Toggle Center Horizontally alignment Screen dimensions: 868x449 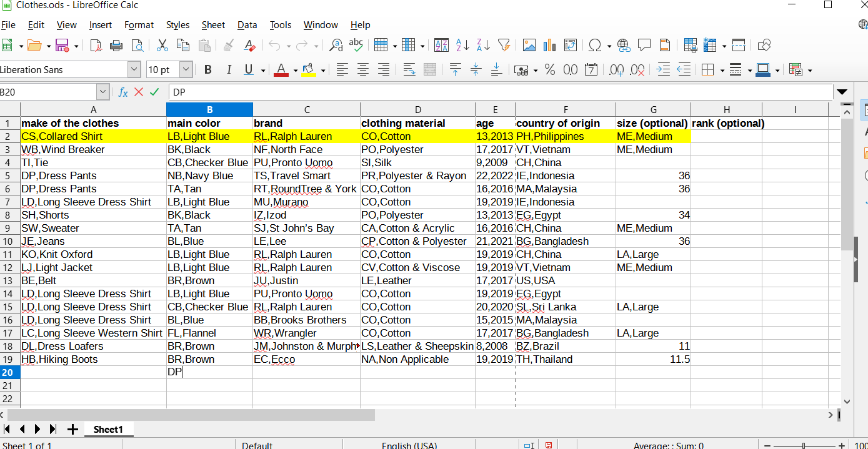click(x=363, y=70)
